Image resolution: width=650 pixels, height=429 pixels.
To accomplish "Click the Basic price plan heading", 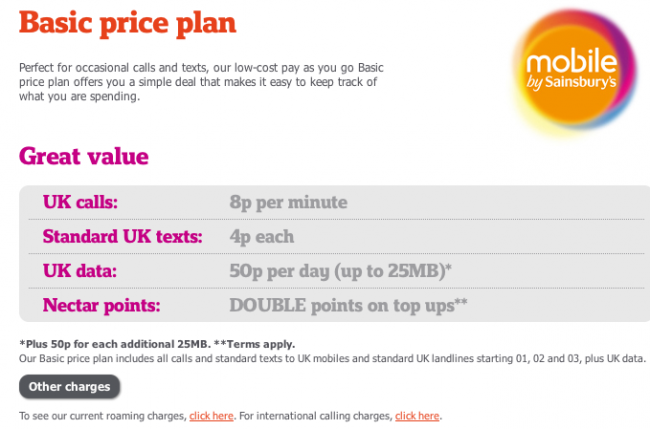I will click(128, 23).
